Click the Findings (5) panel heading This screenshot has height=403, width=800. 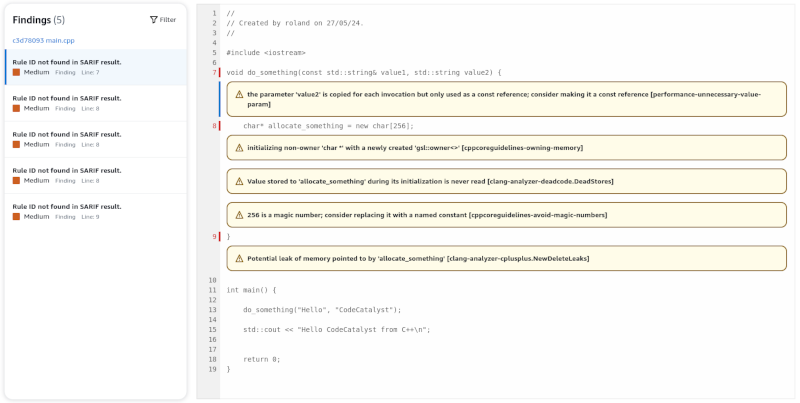(x=39, y=20)
